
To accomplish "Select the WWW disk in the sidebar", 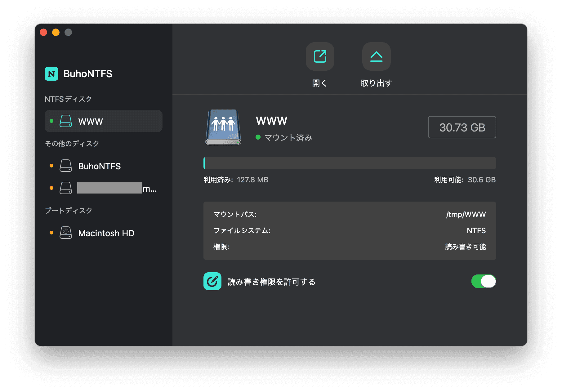I will (x=104, y=121).
